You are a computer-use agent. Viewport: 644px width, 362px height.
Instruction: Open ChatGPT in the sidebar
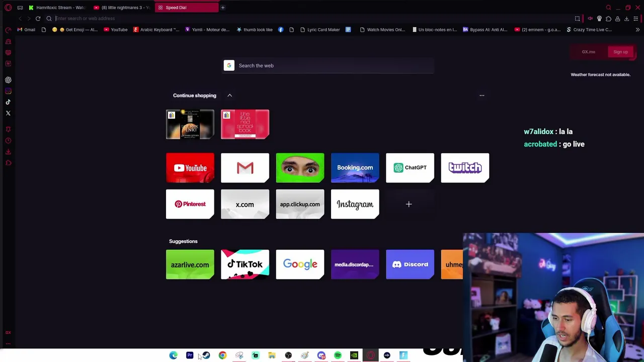(8, 80)
